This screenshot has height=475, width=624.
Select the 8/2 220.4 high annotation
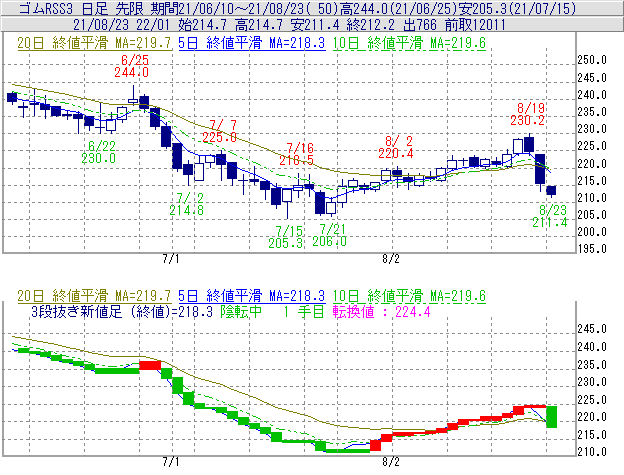[x=396, y=147]
